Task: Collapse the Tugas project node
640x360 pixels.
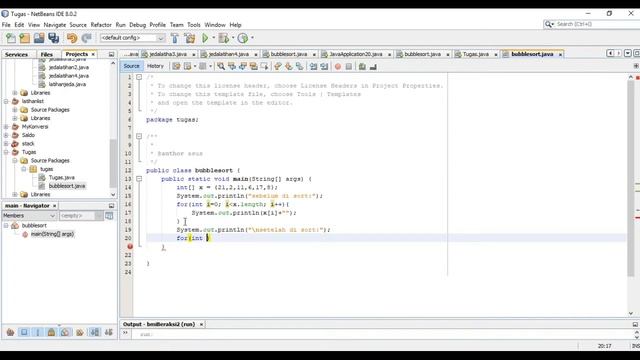Action: (x=7, y=152)
